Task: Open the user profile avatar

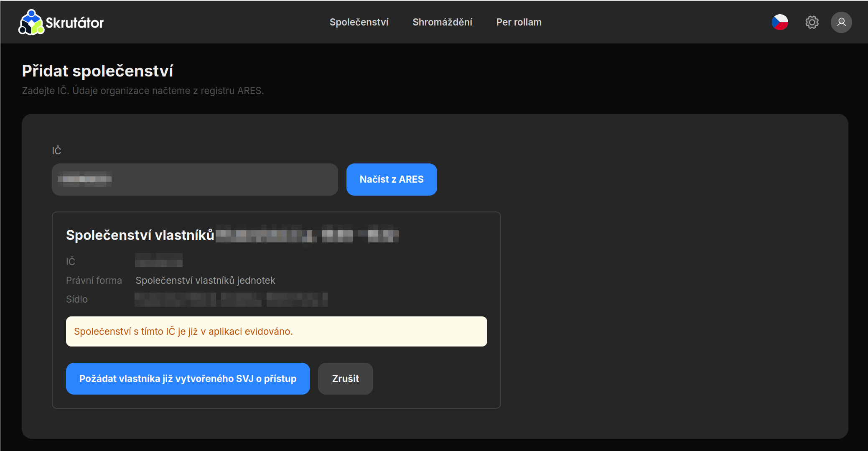Action: (841, 22)
